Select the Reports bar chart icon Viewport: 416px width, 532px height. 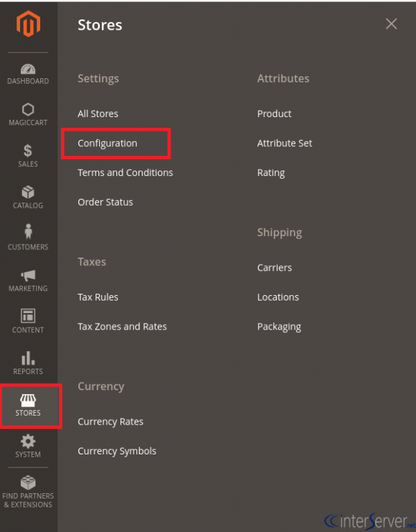point(28,358)
